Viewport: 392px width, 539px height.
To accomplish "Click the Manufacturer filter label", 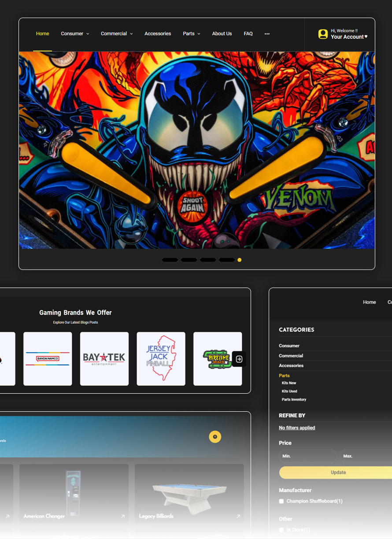I will click(x=295, y=490).
